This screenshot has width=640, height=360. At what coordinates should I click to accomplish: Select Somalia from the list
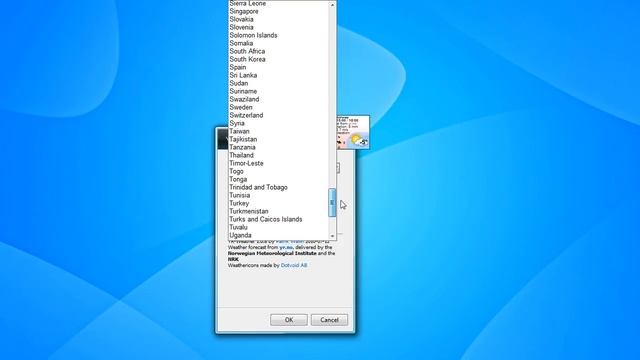pyautogui.click(x=278, y=43)
